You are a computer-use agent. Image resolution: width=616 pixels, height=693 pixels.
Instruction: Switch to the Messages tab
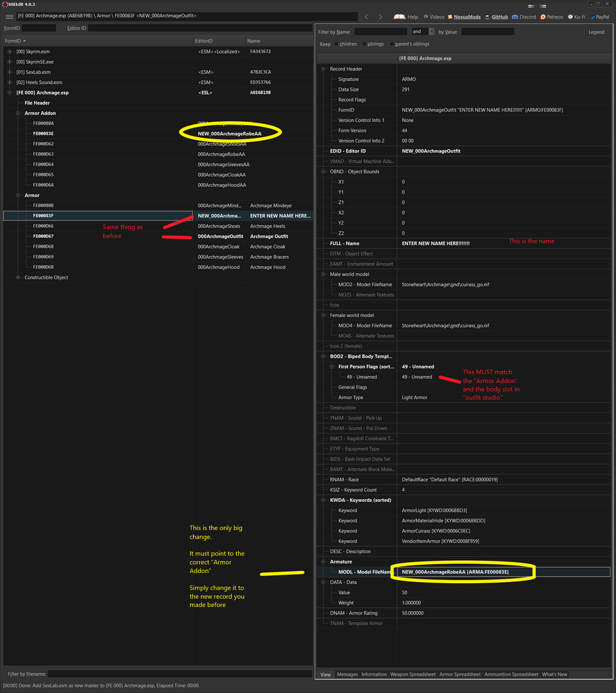click(347, 674)
